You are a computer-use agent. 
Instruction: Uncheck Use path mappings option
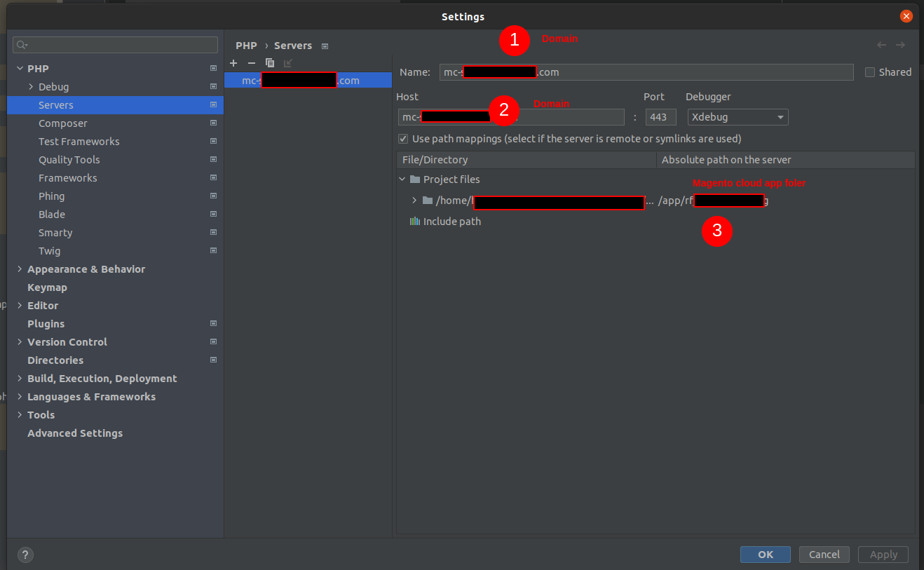(x=403, y=138)
